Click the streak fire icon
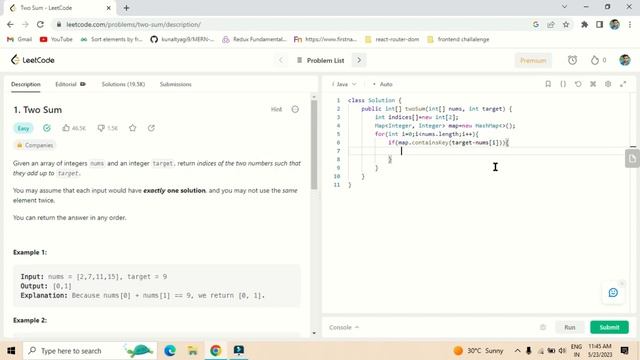Image resolution: width=640 pixels, height=360 pixels. click(595, 60)
